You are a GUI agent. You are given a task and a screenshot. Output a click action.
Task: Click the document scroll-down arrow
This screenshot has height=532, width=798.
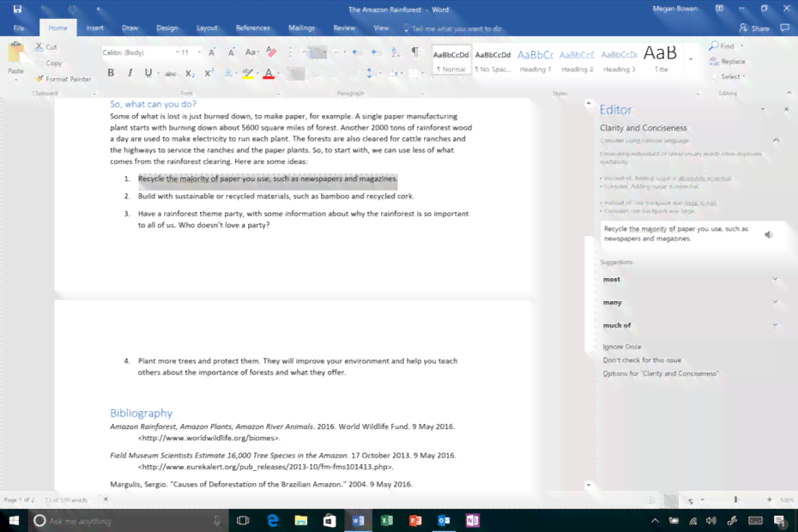(589, 485)
